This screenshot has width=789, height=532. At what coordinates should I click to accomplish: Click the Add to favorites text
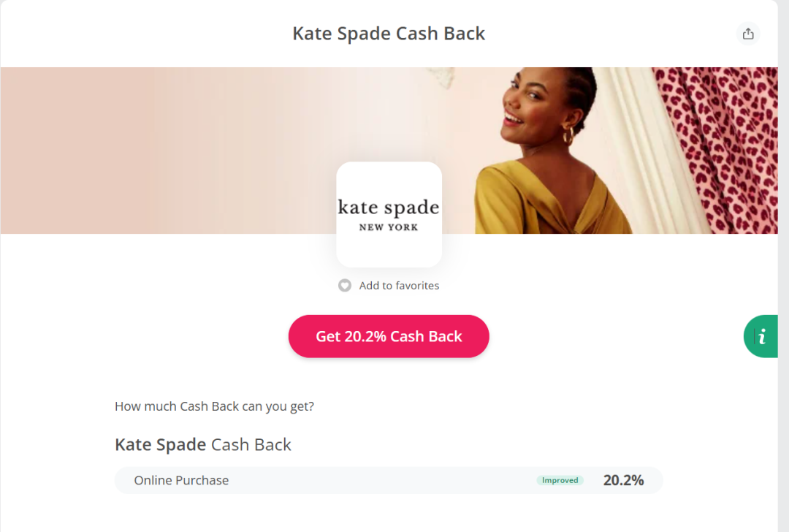point(399,286)
